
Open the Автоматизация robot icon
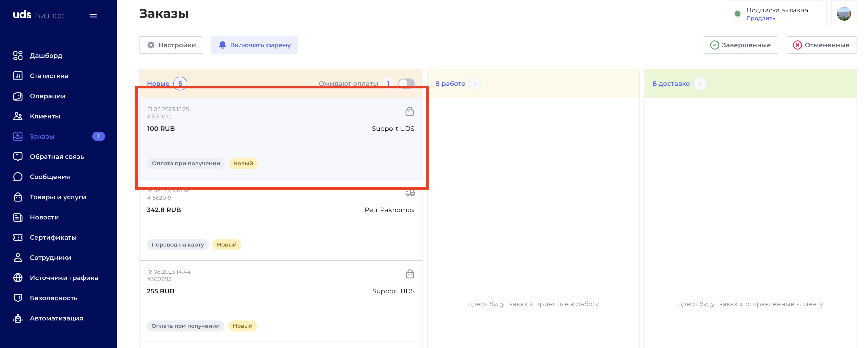[18, 318]
